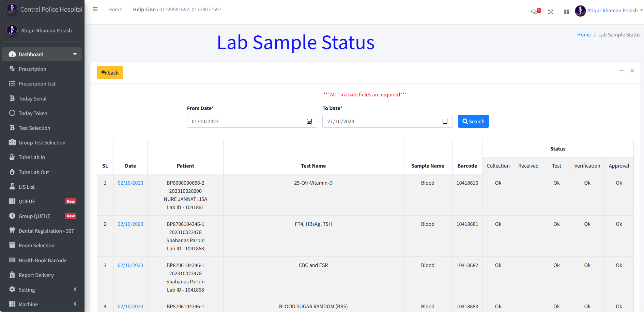Viewport: 644px width, 312px height.
Task: Click the From Date input field
Action: (252, 121)
